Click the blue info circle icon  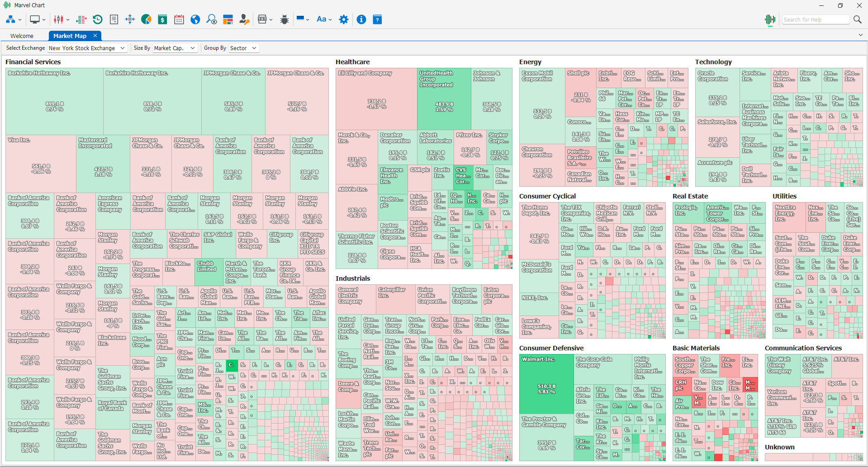point(361,19)
